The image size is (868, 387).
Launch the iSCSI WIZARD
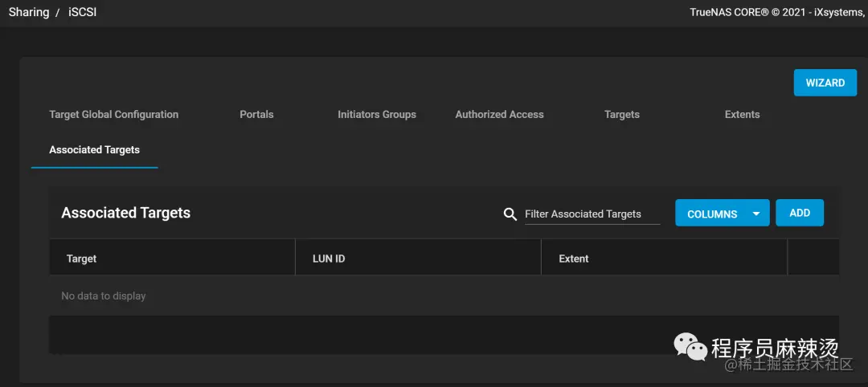tap(825, 83)
